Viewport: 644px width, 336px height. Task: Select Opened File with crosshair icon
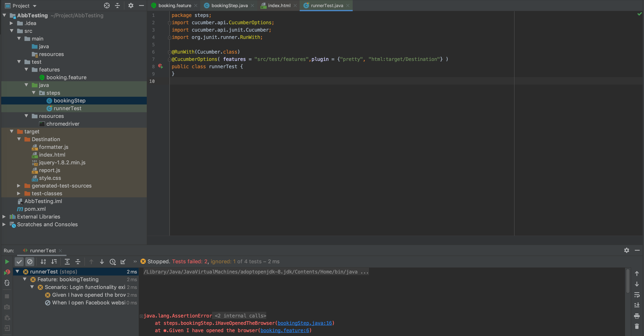tap(106, 5)
